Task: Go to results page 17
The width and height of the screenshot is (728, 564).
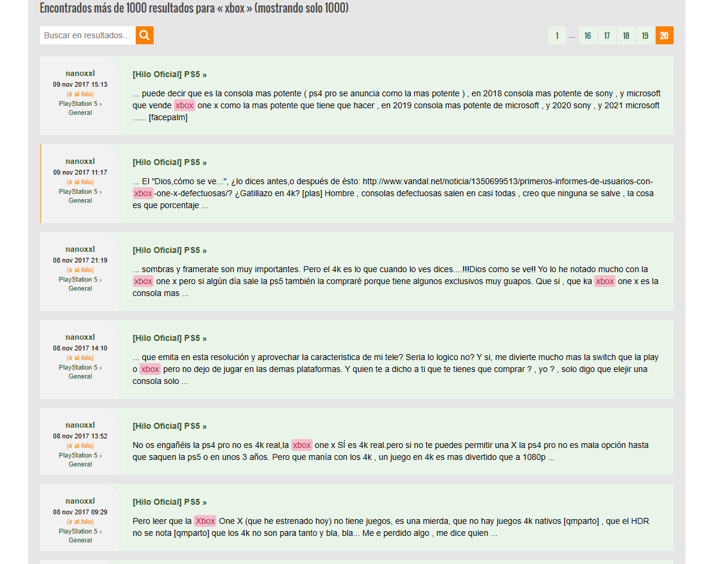Action: click(607, 35)
